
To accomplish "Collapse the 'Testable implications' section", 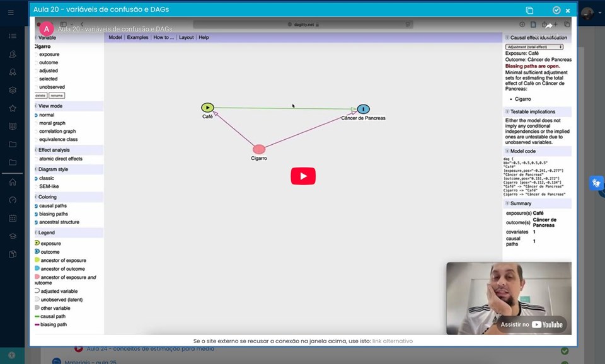I will pyautogui.click(x=507, y=111).
